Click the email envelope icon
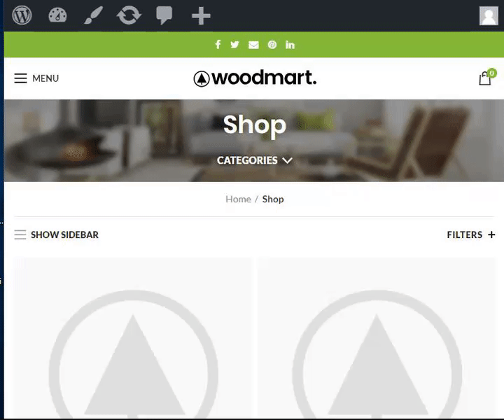This screenshot has height=420, width=504. [253, 45]
